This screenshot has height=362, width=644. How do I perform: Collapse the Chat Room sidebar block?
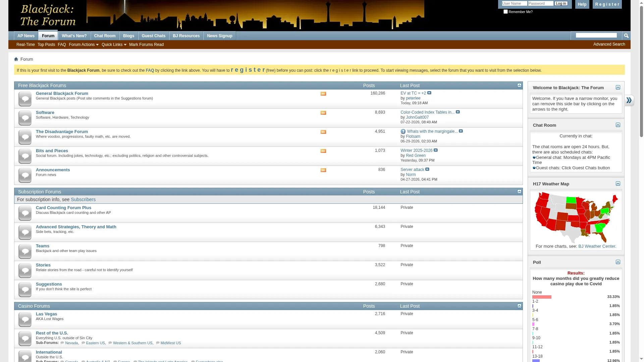[x=618, y=125]
